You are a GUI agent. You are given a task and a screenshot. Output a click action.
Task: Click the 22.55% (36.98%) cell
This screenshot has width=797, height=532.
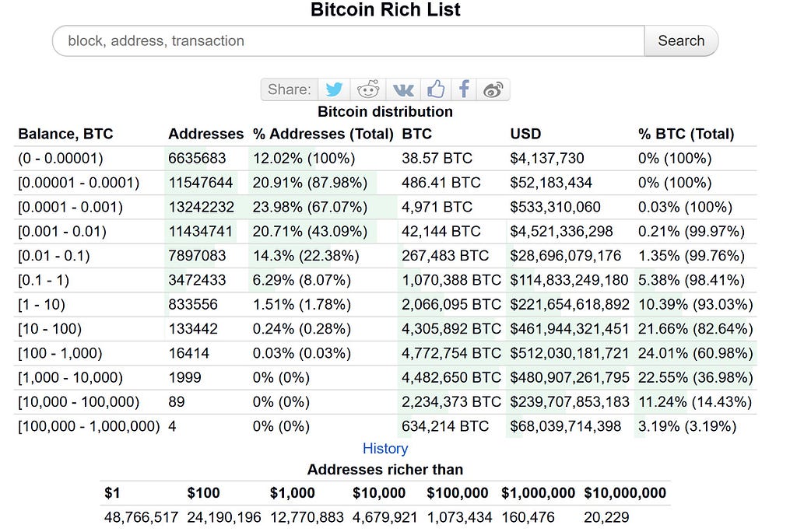tap(695, 378)
